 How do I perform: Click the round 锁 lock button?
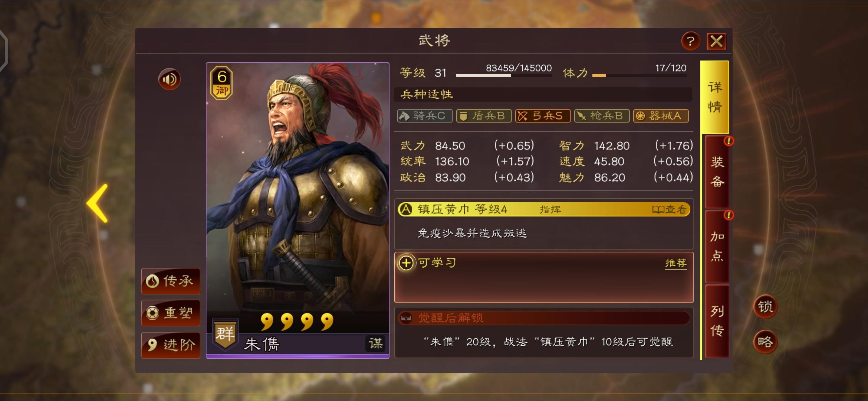(765, 307)
